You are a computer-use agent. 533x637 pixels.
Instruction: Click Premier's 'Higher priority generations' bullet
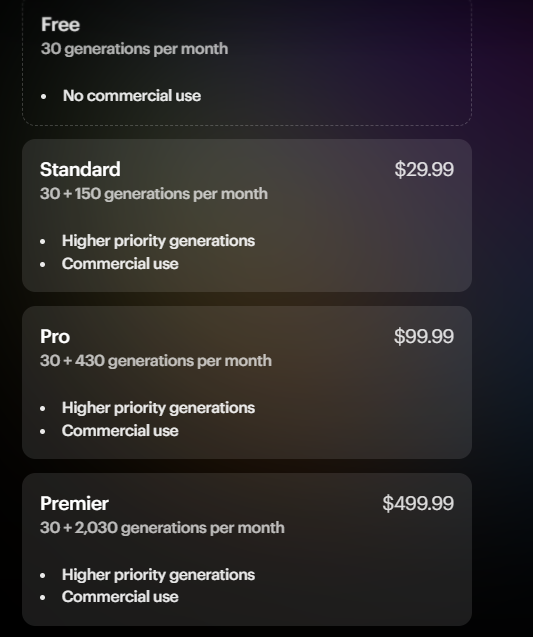158,575
